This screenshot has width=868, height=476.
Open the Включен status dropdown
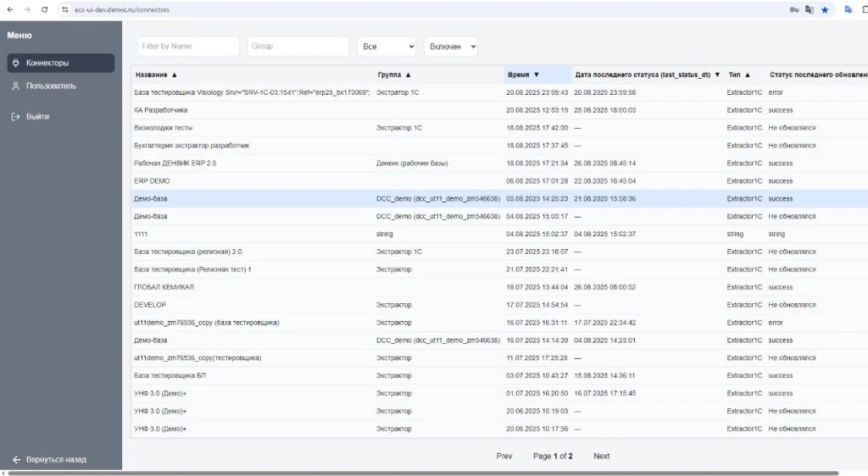[x=450, y=47]
